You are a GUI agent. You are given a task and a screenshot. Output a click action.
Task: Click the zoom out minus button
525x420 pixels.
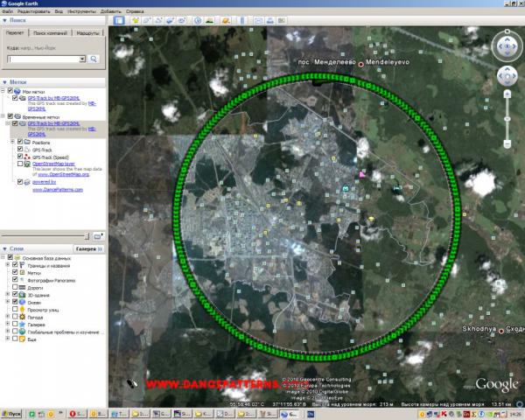click(x=507, y=143)
